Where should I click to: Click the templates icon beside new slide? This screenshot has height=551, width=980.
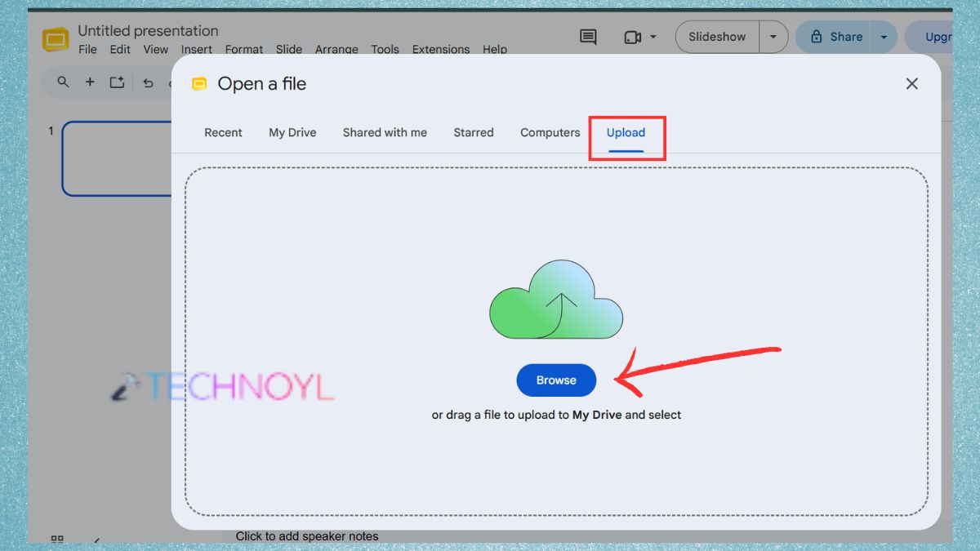click(117, 82)
